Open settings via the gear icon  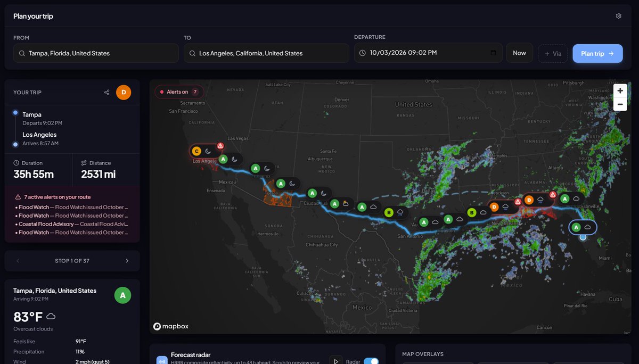click(x=618, y=16)
